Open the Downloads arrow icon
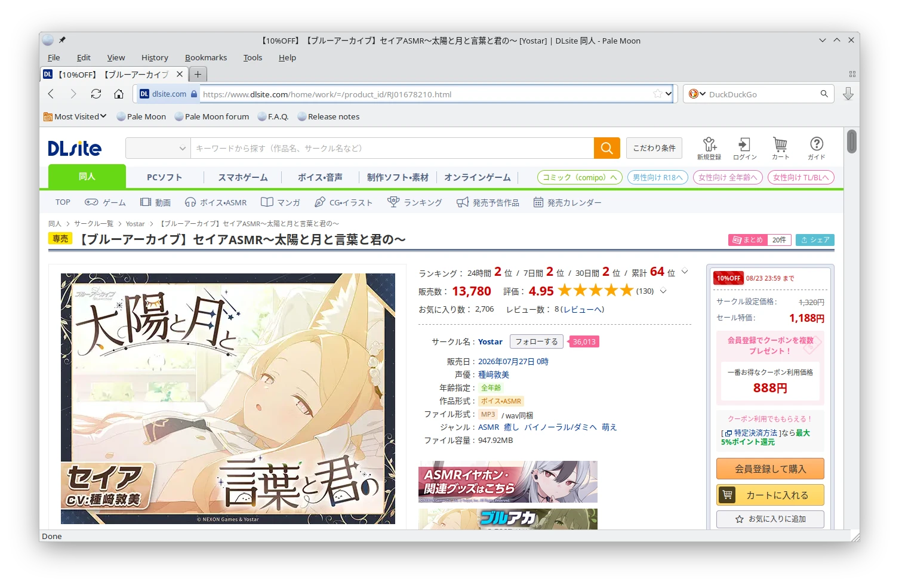 (x=848, y=94)
